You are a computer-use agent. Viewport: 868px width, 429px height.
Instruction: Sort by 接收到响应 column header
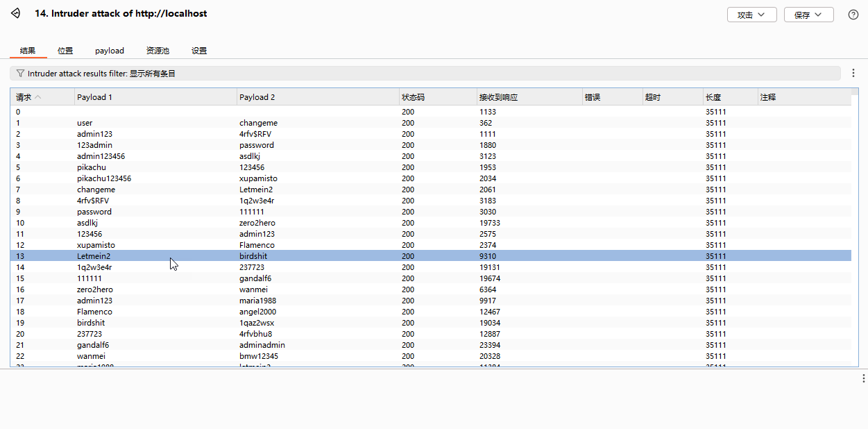tap(498, 97)
